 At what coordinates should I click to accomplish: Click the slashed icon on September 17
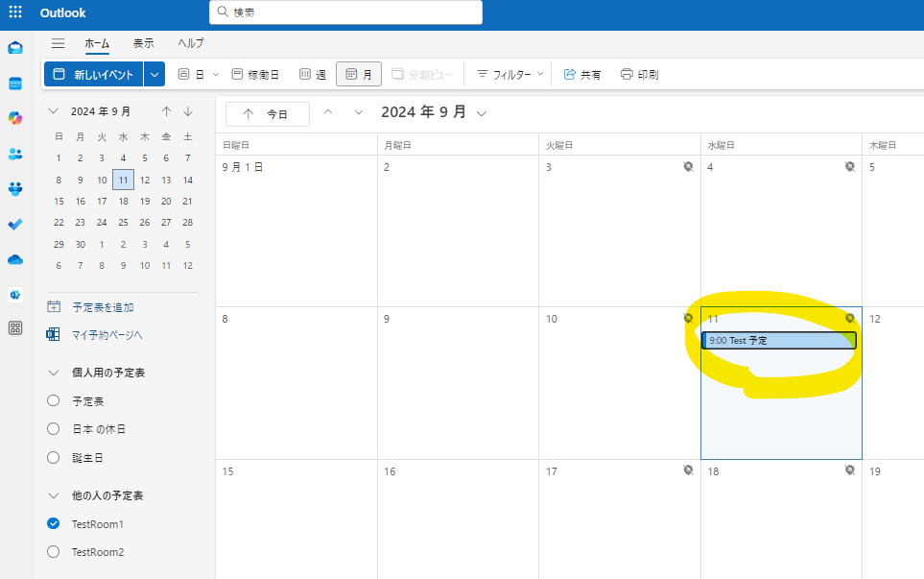(688, 470)
